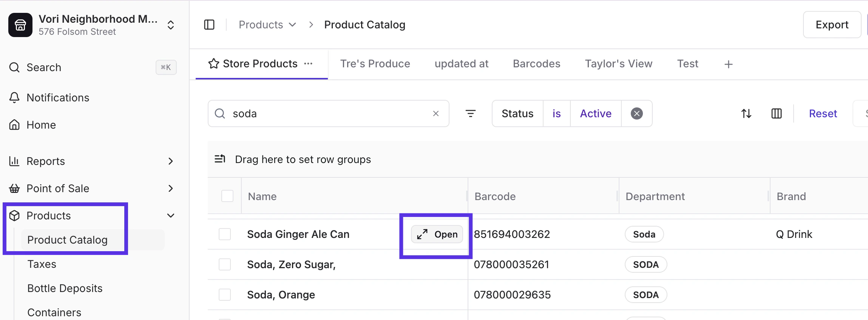Image resolution: width=868 pixels, height=320 pixels.
Task: Expand the Point of Sale section
Action: 170,188
